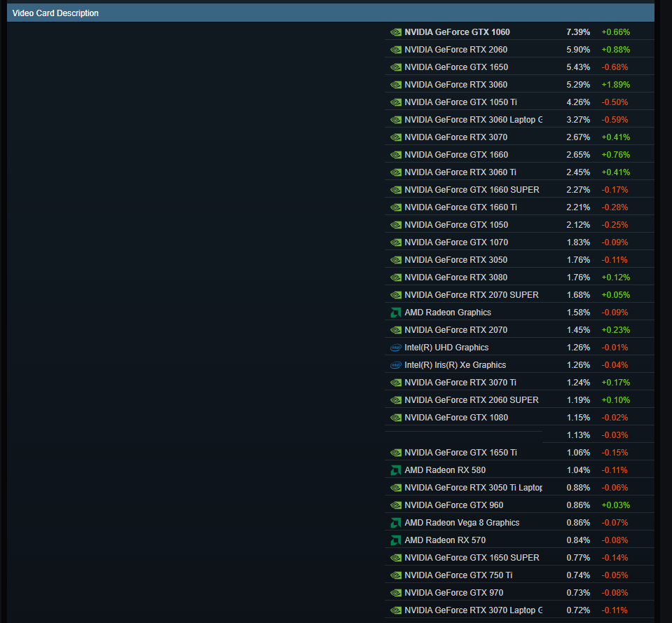This screenshot has width=672, height=623.
Task: Click the +0.66% change value
Action: pyautogui.click(x=615, y=32)
